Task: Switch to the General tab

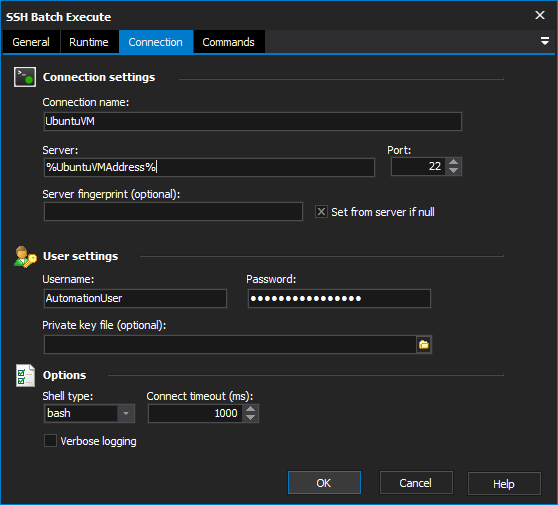Action: [31, 42]
